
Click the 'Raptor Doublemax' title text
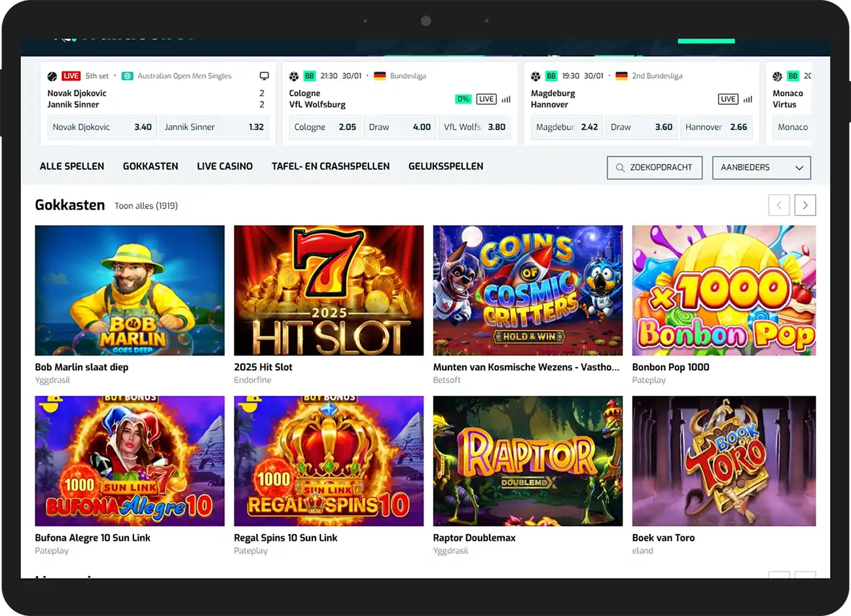click(475, 537)
